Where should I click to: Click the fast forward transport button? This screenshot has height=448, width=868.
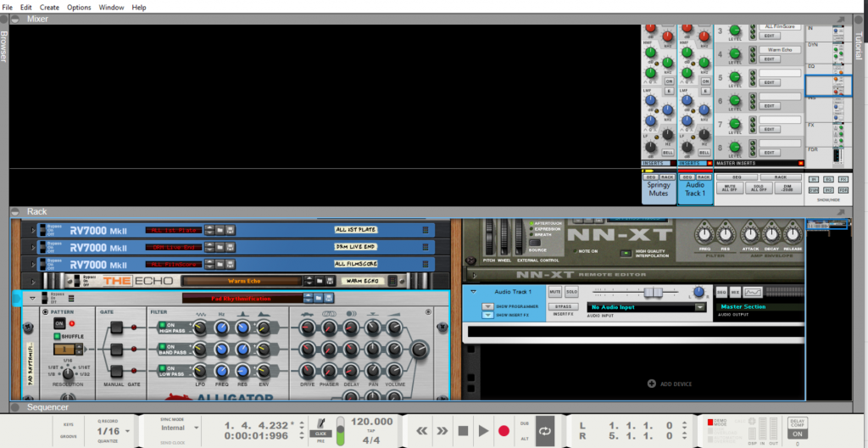(442, 430)
